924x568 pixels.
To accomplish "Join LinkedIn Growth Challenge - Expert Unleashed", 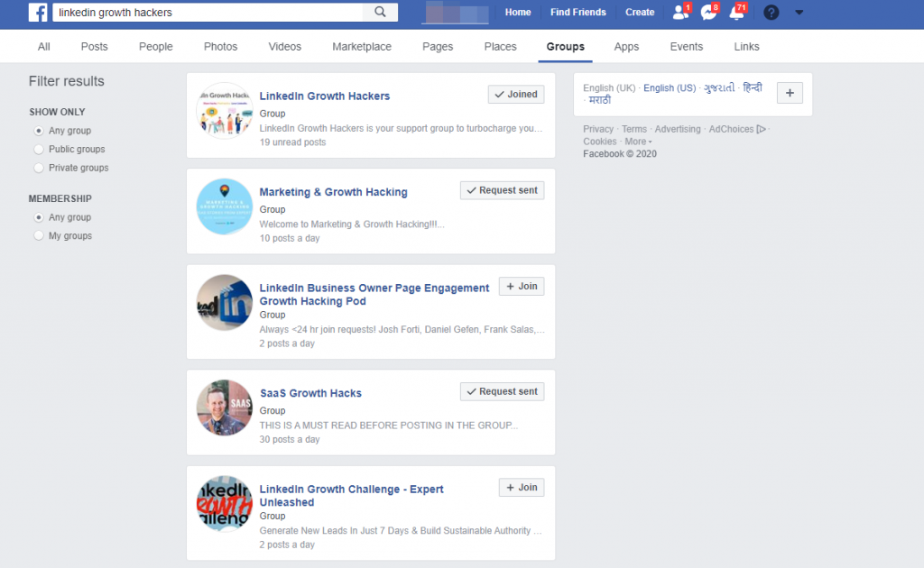I will click(x=522, y=488).
